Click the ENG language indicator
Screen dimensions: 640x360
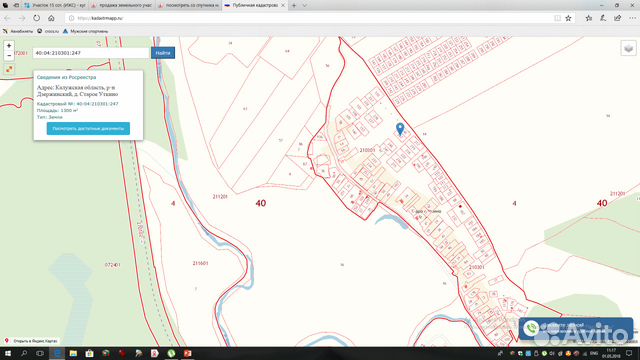coord(594,353)
